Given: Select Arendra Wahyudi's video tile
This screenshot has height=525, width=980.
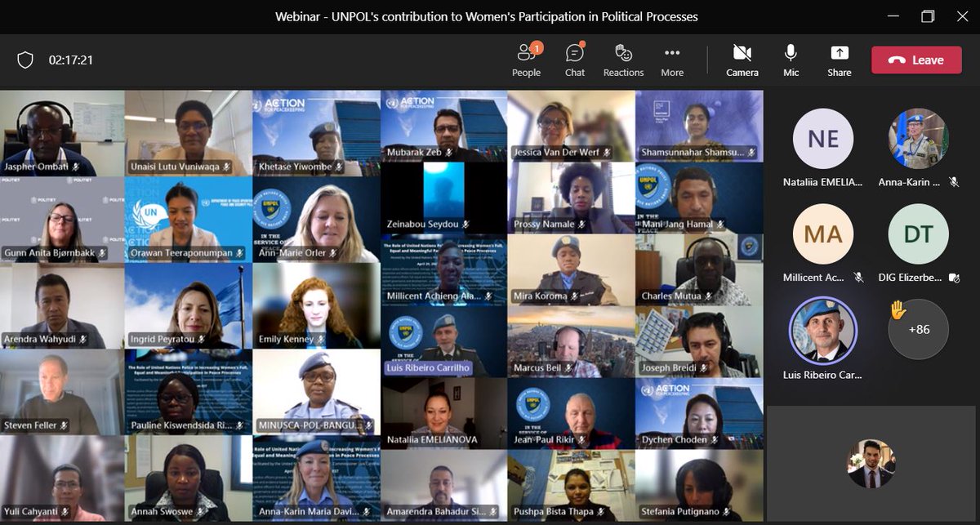Looking at the screenshot, I should tap(62, 306).
